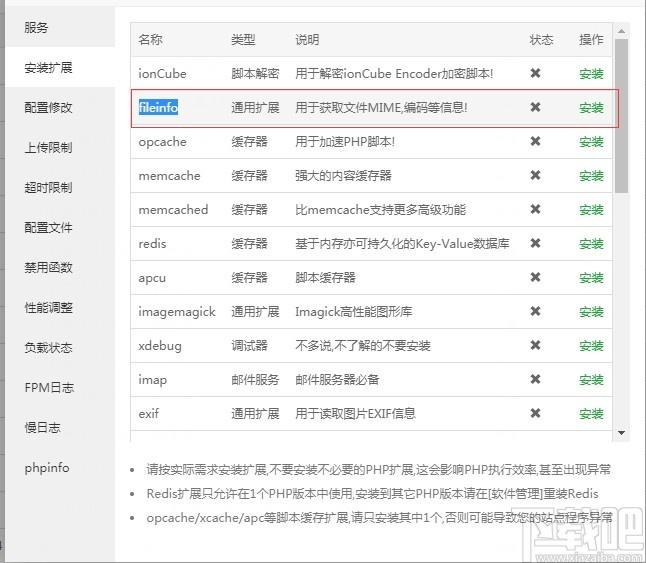Click the memcache status cross icon
The width and height of the screenshot is (646, 563).
coord(535,175)
